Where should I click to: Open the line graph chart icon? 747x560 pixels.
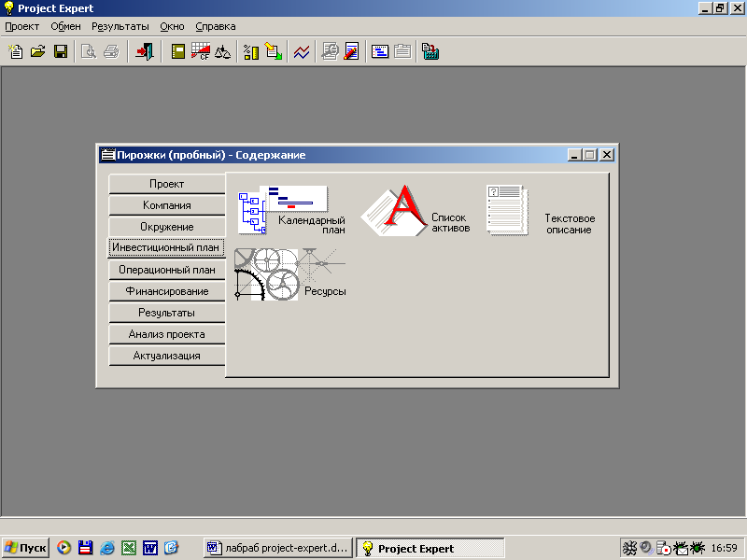click(301, 51)
